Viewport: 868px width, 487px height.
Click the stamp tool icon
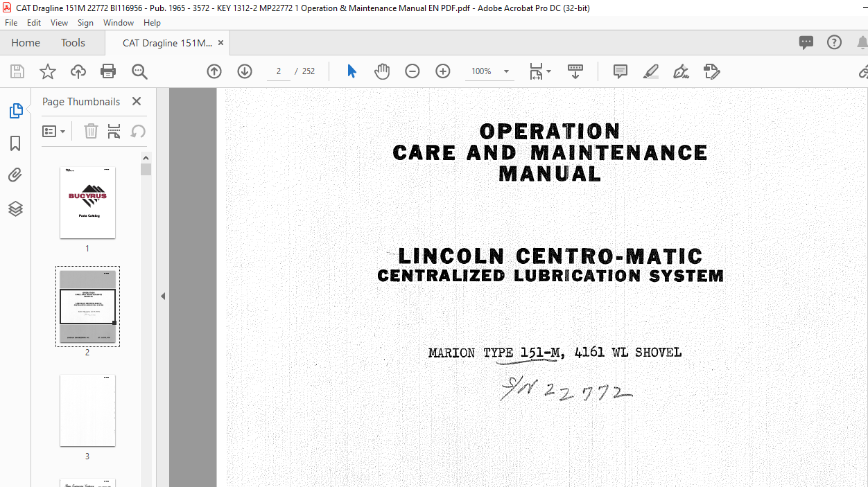(711, 71)
